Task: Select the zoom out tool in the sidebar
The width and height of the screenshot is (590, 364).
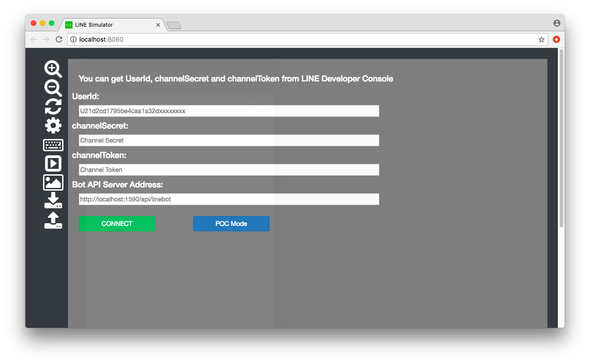Action: [53, 88]
